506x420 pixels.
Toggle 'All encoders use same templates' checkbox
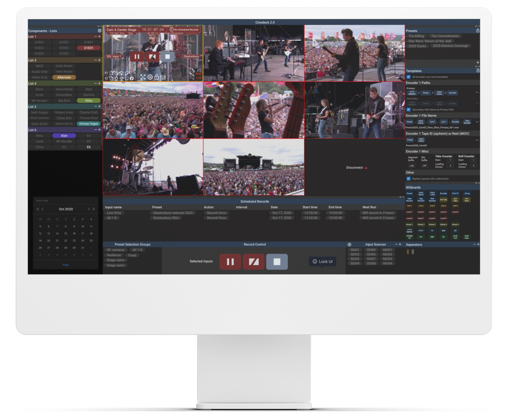coord(408,77)
